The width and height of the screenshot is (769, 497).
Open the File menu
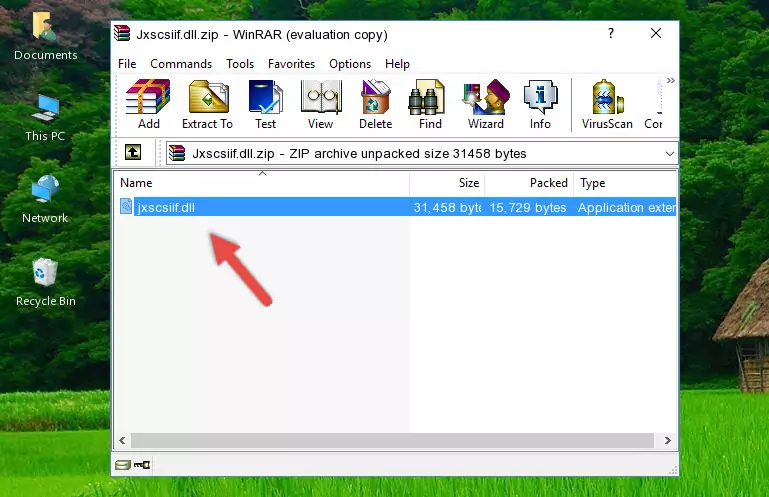click(x=127, y=64)
